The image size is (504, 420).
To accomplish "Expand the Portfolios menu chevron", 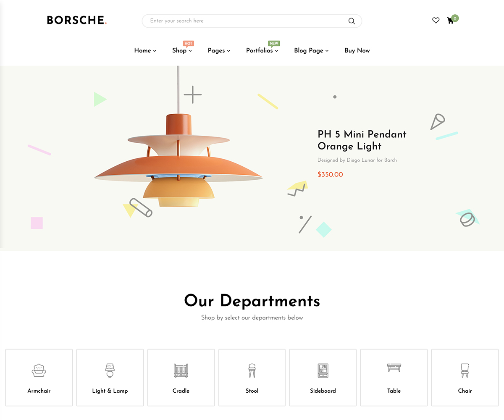I will point(276,51).
